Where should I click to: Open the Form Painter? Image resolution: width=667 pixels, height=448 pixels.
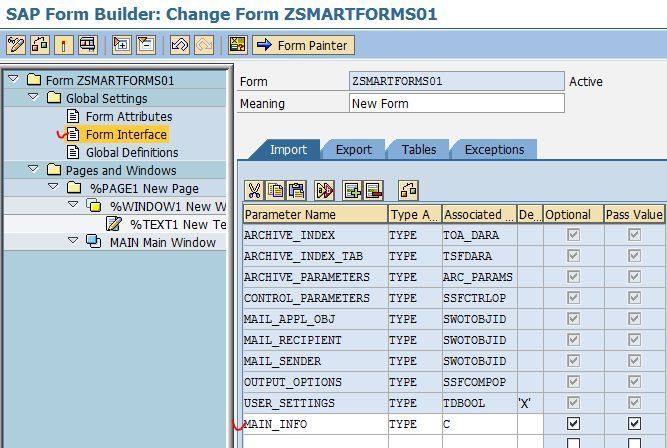[x=303, y=45]
